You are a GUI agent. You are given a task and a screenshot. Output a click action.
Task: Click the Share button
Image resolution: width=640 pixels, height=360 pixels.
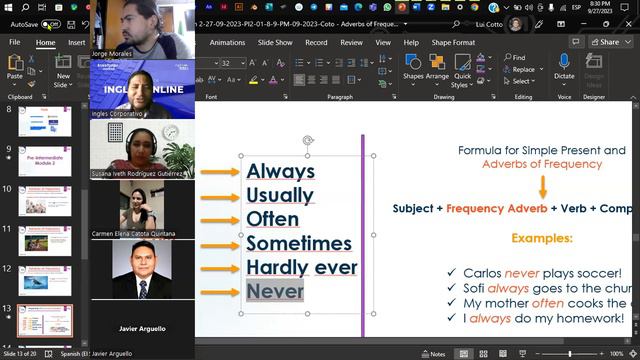(x=606, y=42)
